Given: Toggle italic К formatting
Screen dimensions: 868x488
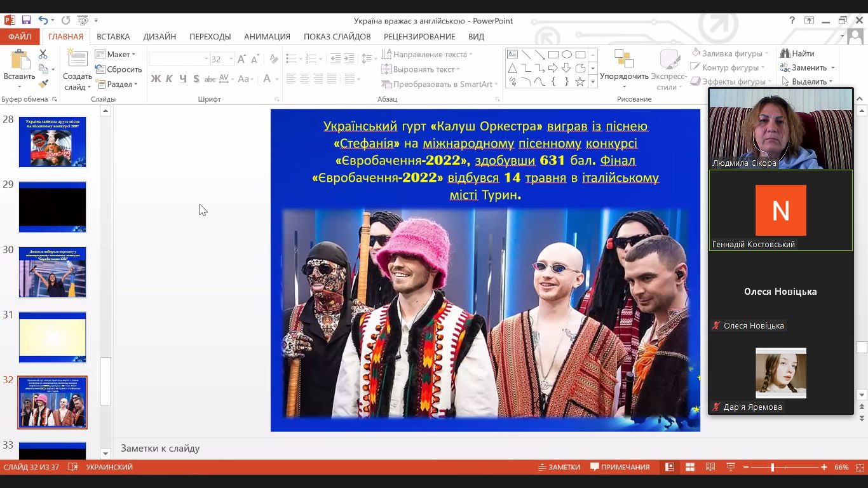Looking at the screenshot, I should tap(170, 79).
